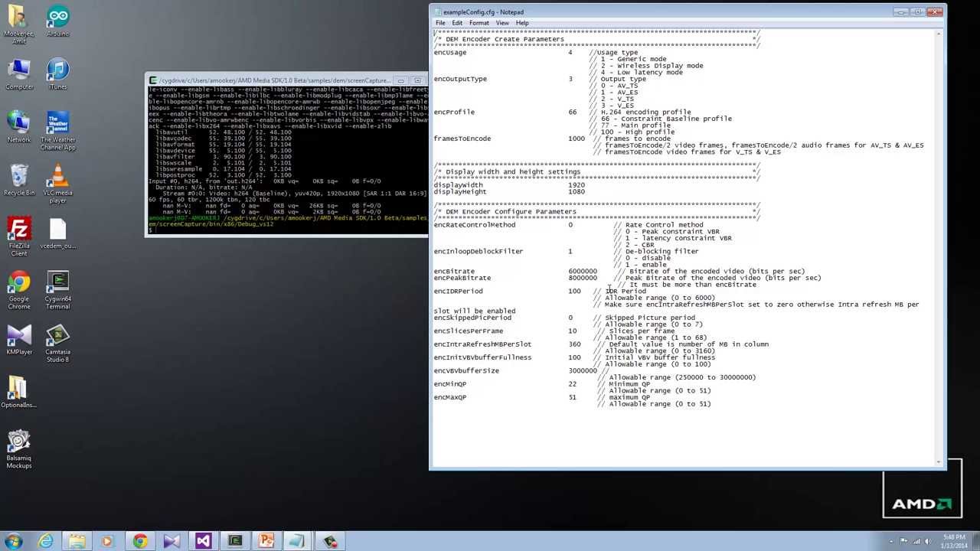Close the Notepad window
Viewport: 980px width, 551px height.
(x=935, y=11)
